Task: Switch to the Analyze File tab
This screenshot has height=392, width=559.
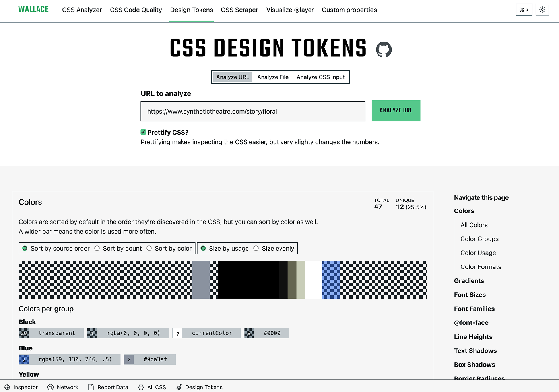Action: (273, 77)
